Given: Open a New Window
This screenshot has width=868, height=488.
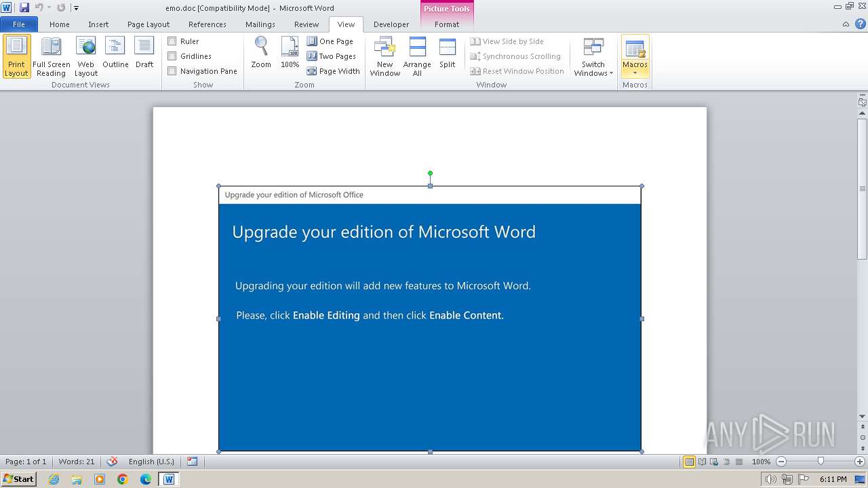Looking at the screenshot, I should (384, 56).
